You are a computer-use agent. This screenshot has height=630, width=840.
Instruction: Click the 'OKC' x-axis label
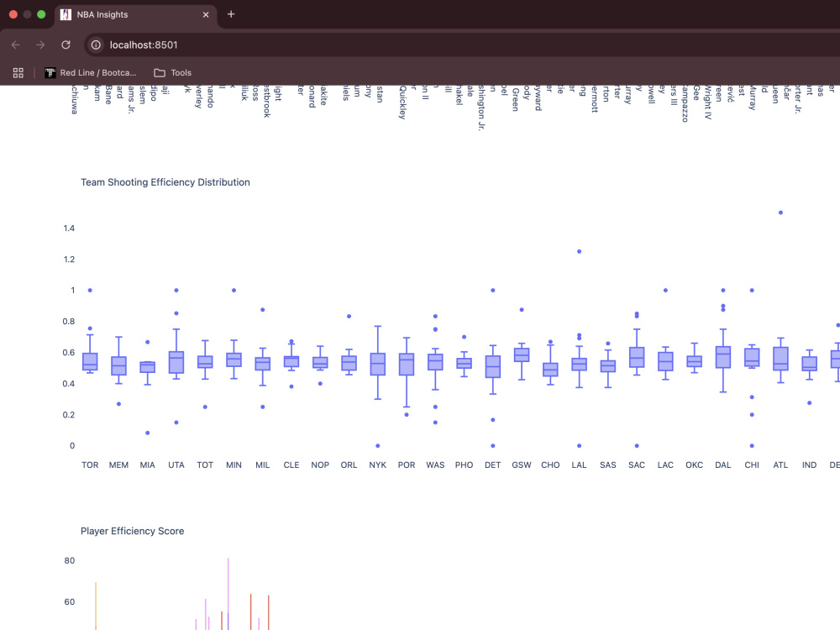[695, 465]
